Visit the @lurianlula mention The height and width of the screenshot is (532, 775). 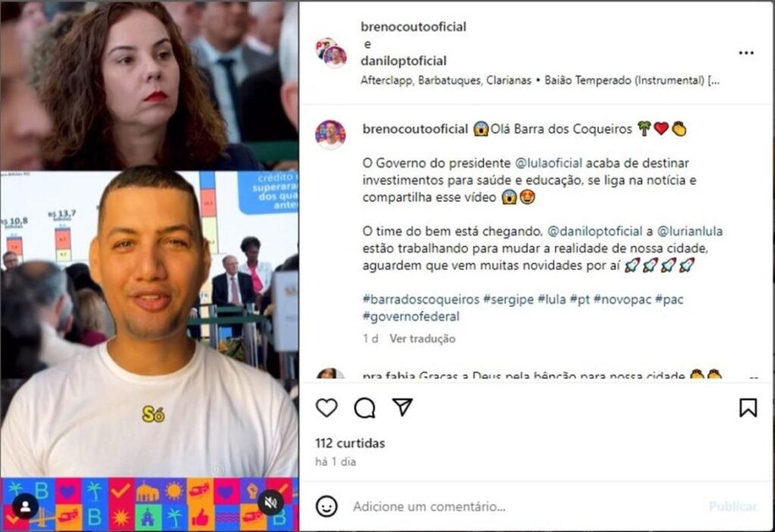[x=689, y=231]
